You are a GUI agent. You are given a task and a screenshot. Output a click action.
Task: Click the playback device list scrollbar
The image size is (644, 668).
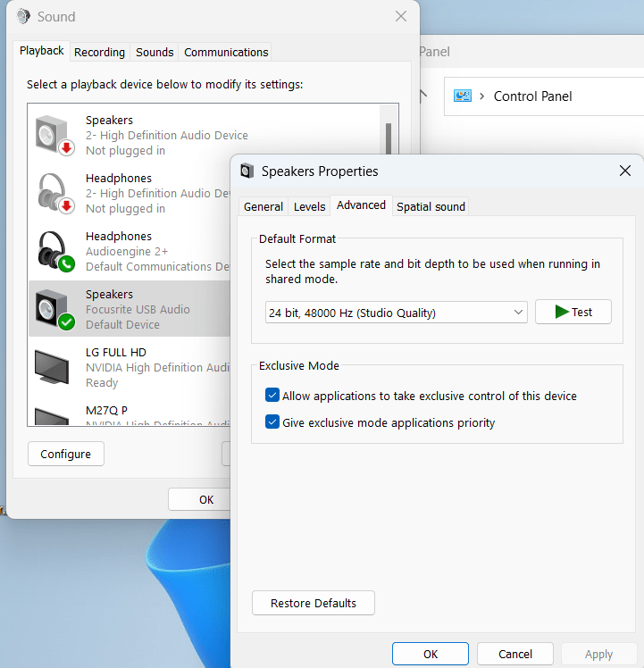tap(389, 138)
